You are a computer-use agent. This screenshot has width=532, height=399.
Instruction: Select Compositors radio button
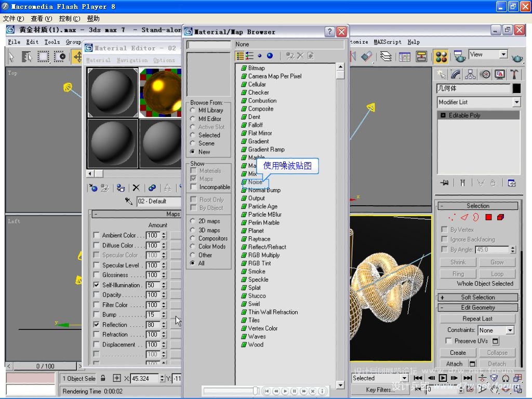pyautogui.click(x=192, y=238)
